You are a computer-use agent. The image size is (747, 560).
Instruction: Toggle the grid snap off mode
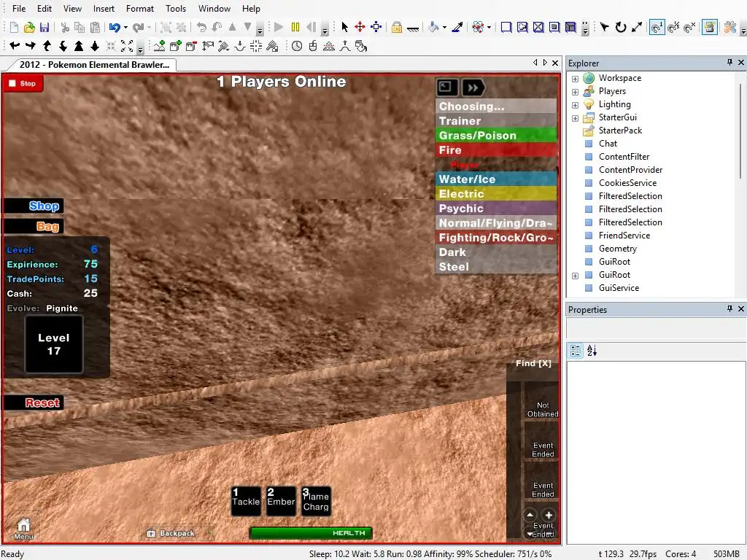[689, 27]
